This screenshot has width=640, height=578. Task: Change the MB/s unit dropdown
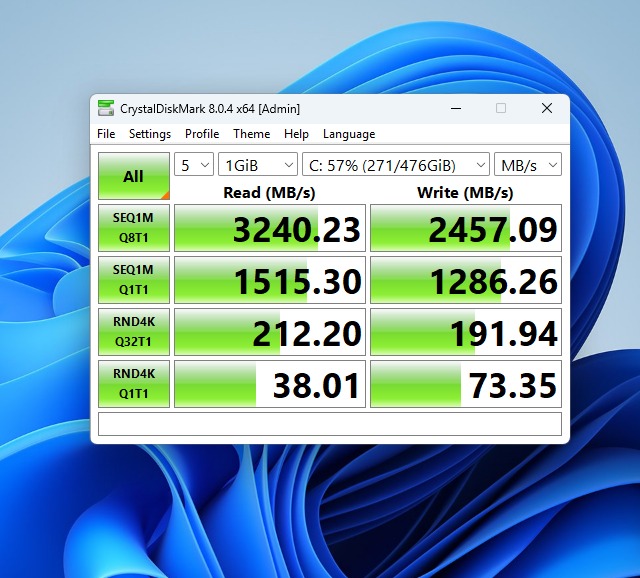tap(528, 164)
